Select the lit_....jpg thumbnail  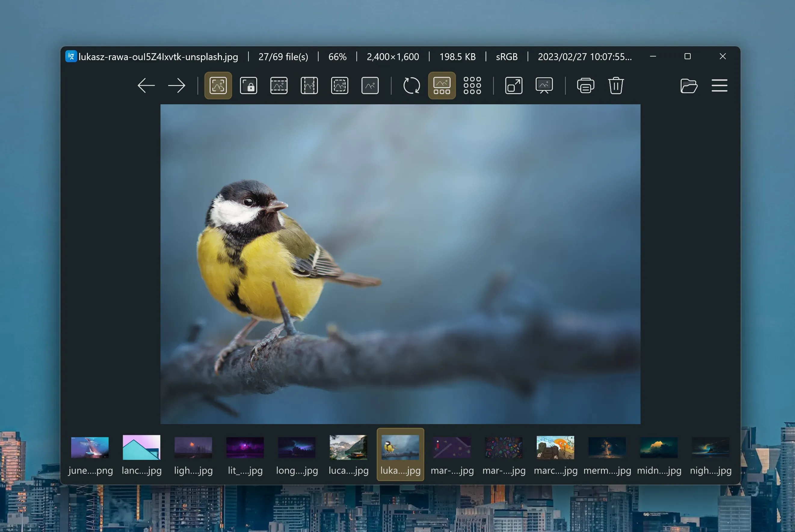pos(245,455)
